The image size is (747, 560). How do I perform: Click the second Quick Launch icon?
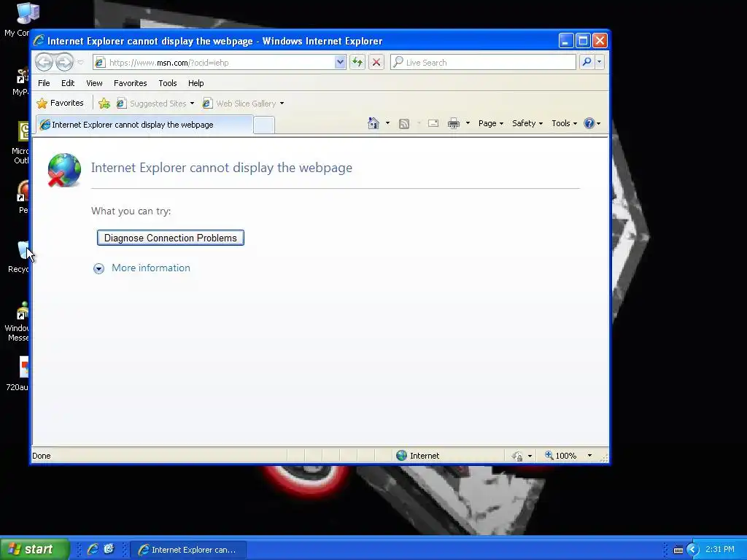pyautogui.click(x=109, y=549)
